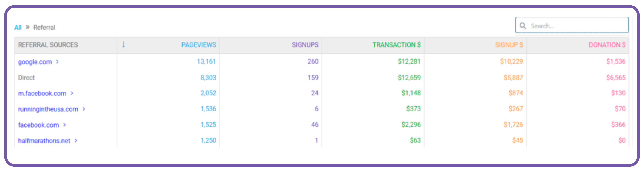Open the halfmarathons.net referral link
This screenshot has width=644, height=172.
click(44, 141)
